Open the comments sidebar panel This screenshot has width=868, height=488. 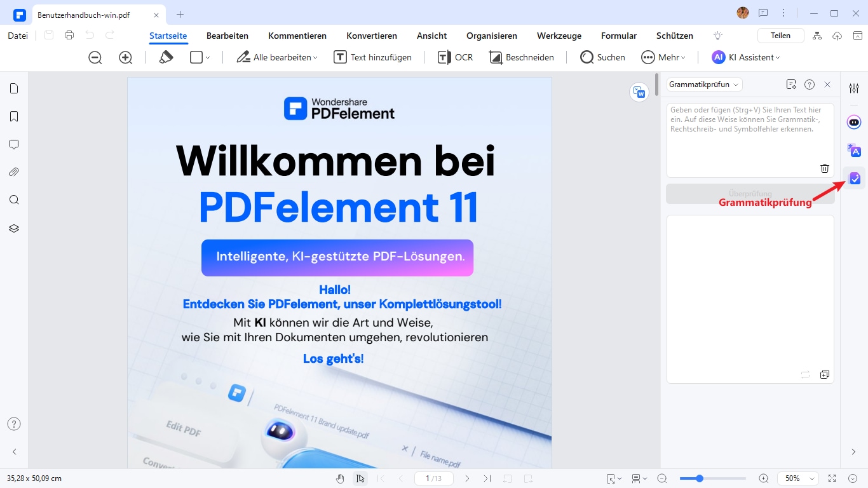(14, 144)
